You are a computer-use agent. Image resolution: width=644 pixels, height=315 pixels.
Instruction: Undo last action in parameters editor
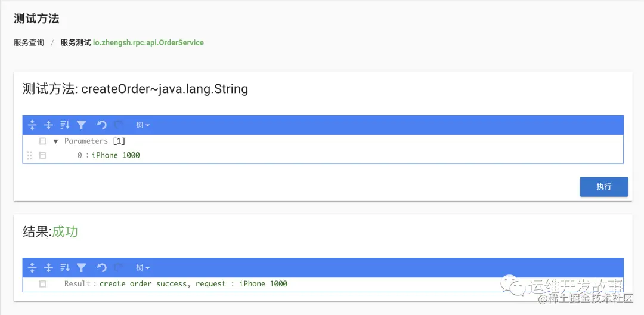pos(102,125)
